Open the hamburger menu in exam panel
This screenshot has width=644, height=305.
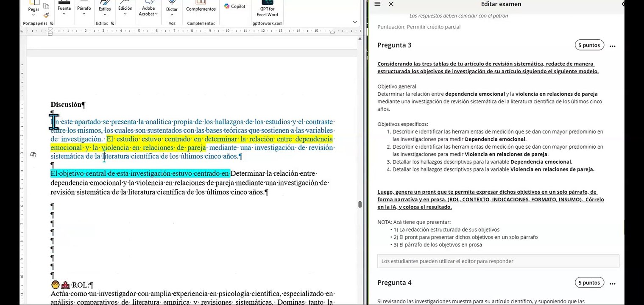pyautogui.click(x=377, y=4)
